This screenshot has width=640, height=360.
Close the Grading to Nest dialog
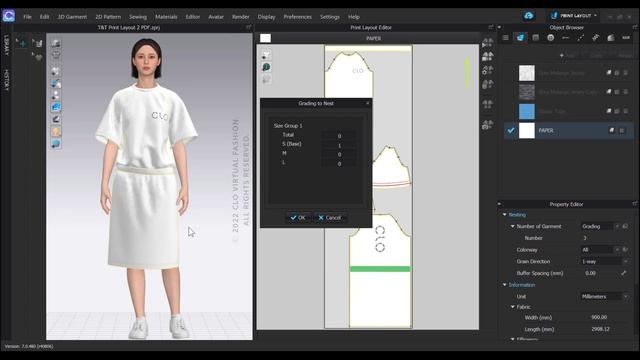367,103
